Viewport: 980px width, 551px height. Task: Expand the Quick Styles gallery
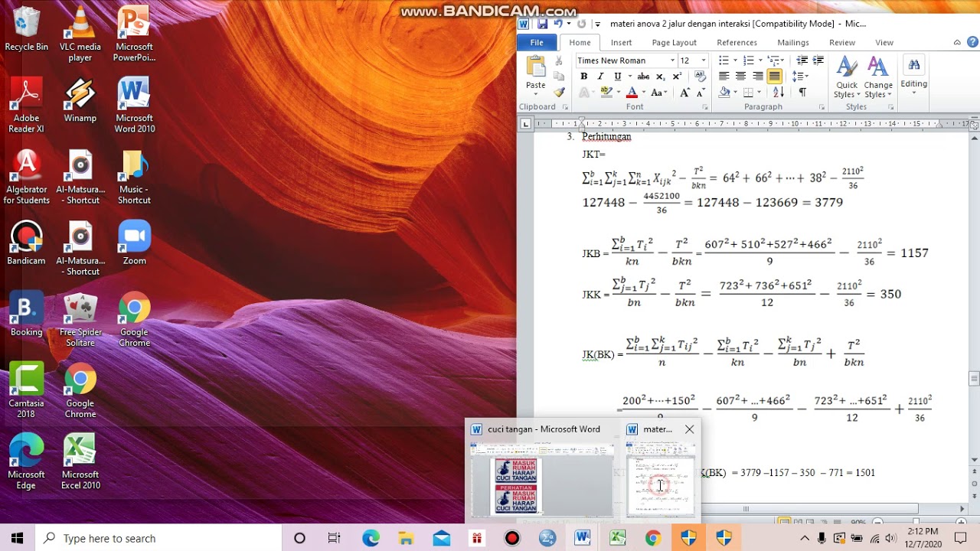point(846,77)
